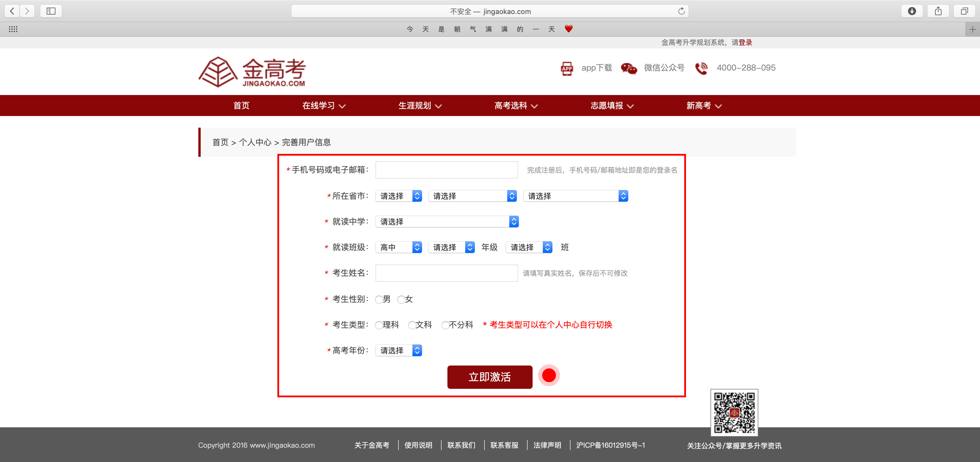
Task: Click the 考生姓名 name input field
Action: [x=446, y=273]
